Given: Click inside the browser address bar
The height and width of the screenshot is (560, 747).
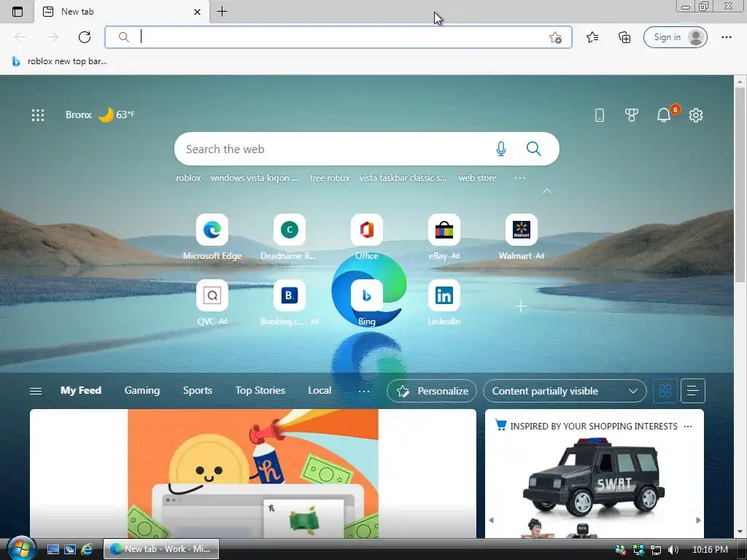Looking at the screenshot, I should pyautogui.click(x=338, y=37).
